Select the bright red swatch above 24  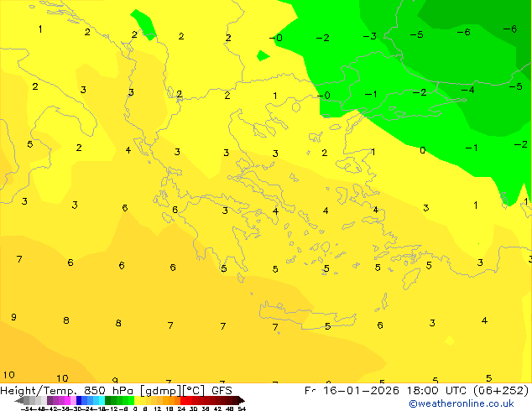coord(183,400)
